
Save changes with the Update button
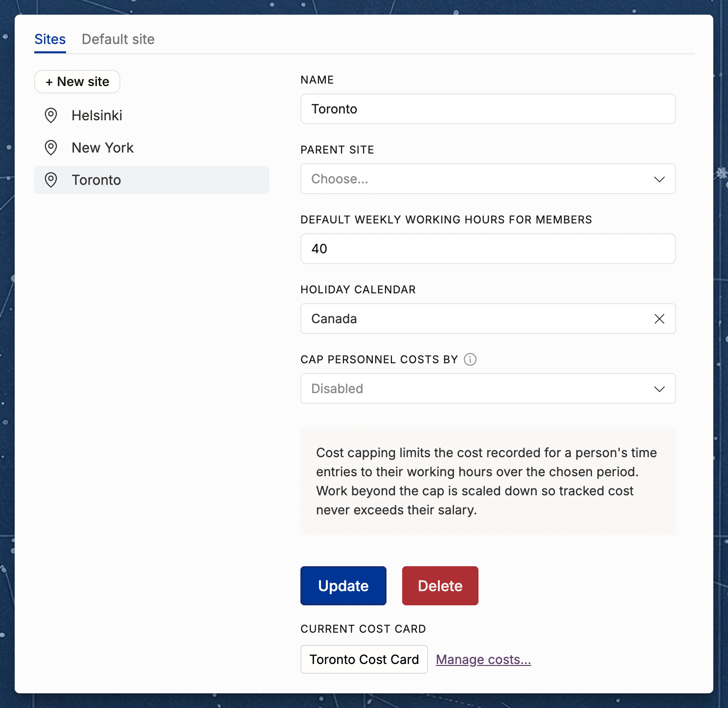343,586
